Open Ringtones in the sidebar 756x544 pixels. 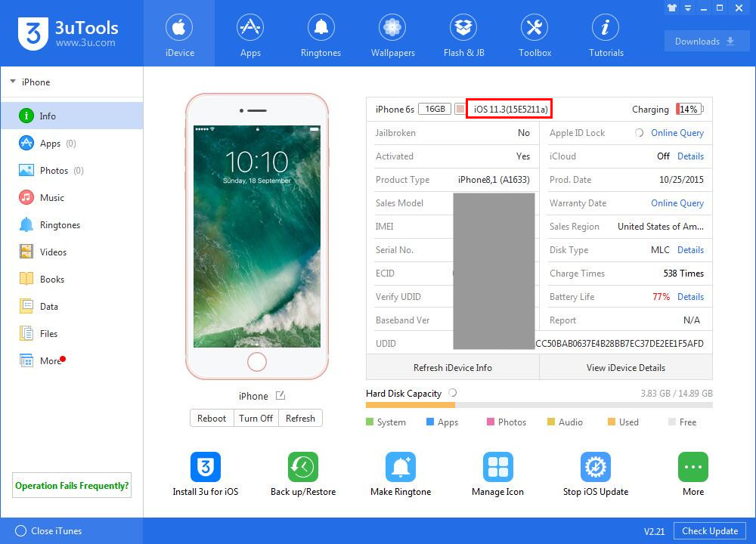pos(72,225)
